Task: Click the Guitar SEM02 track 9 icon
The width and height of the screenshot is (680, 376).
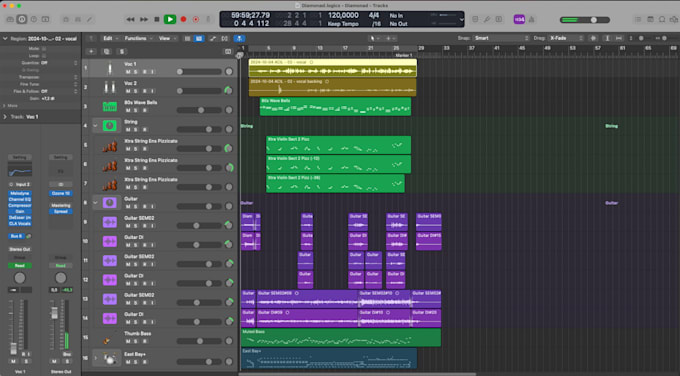Action: (x=109, y=222)
